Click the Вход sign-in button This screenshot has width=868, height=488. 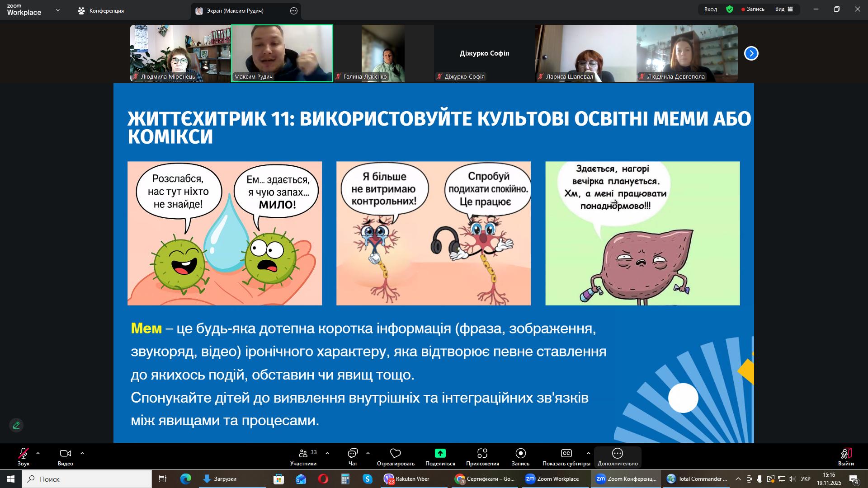pos(710,9)
